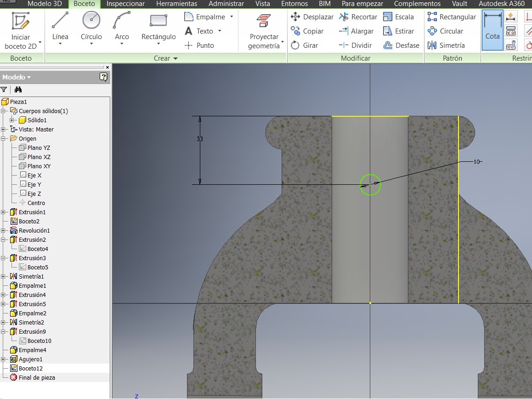This screenshot has width=532, height=399.
Task: Click the green circle in sketch
Action: [370, 185]
